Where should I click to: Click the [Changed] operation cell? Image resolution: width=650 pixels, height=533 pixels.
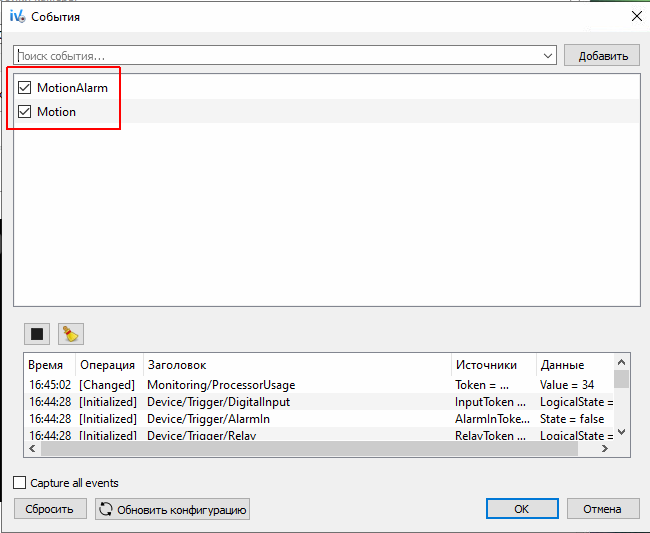(107, 385)
